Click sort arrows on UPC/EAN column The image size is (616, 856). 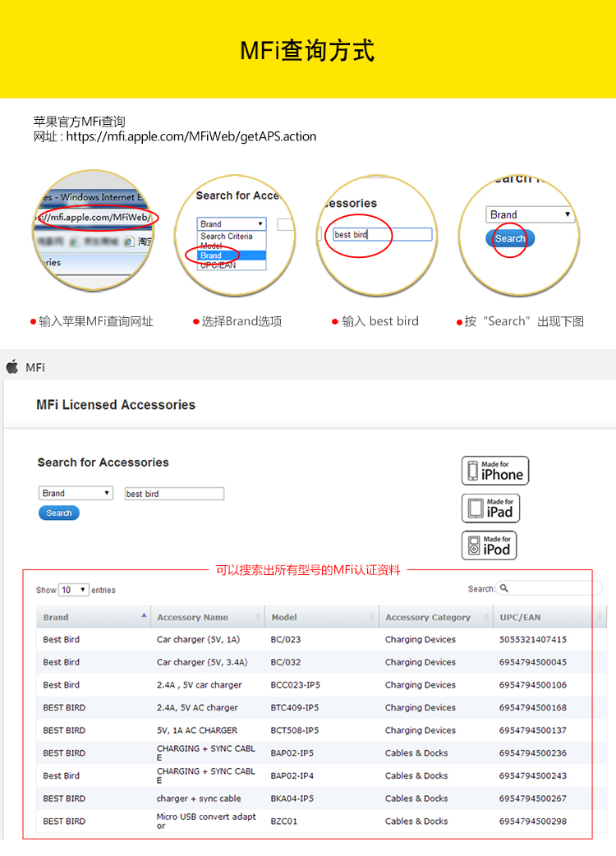tap(600, 617)
